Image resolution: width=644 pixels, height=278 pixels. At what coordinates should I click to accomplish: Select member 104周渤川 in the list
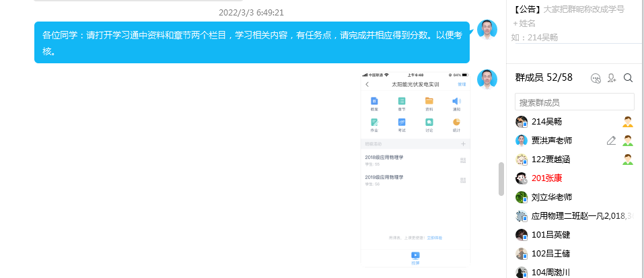click(x=550, y=272)
